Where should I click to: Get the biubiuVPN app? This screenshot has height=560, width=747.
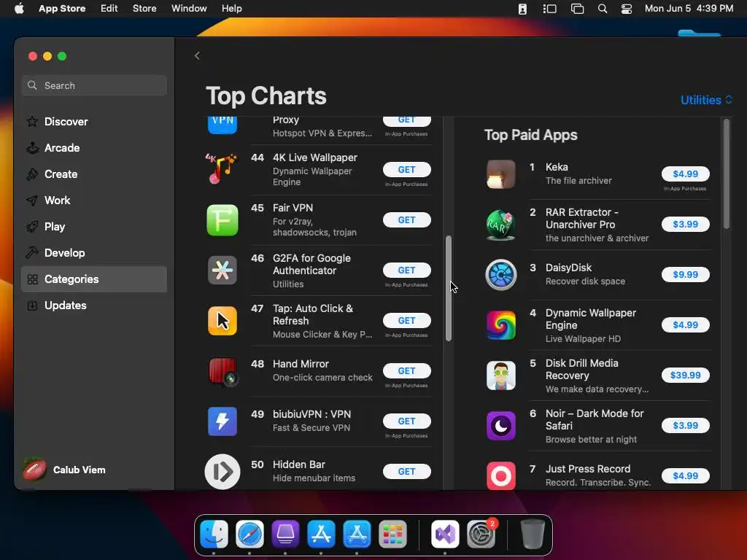(407, 421)
